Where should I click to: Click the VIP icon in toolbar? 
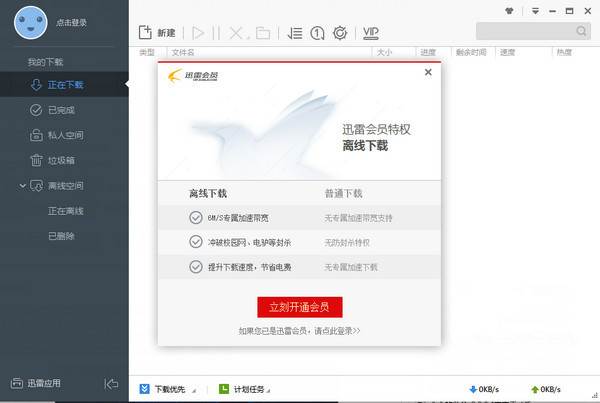coord(371,33)
